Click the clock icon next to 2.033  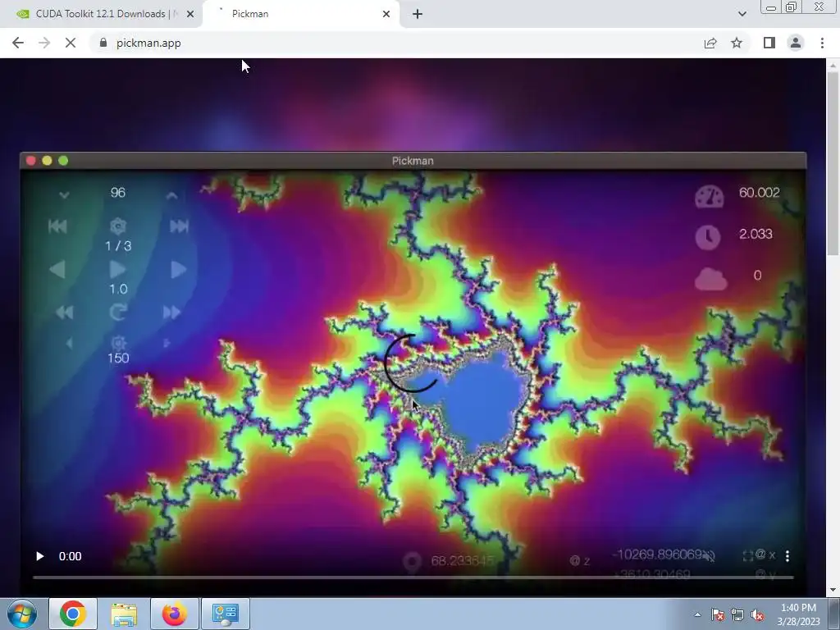point(708,237)
